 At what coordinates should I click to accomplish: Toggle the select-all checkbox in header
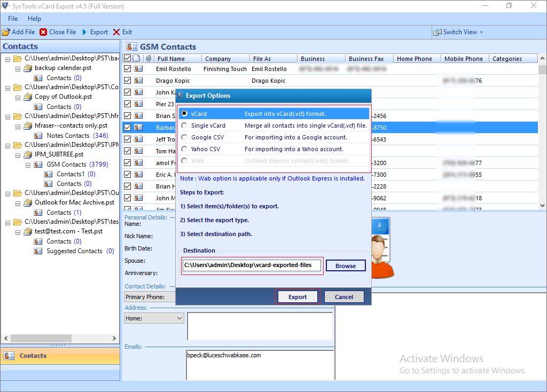pyautogui.click(x=127, y=58)
